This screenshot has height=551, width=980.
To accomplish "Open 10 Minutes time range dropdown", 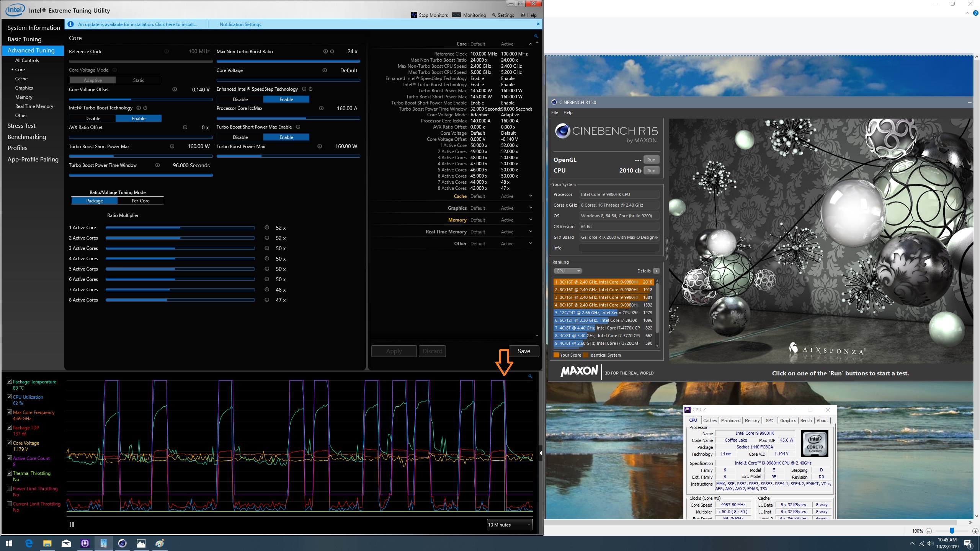I will [x=510, y=525].
